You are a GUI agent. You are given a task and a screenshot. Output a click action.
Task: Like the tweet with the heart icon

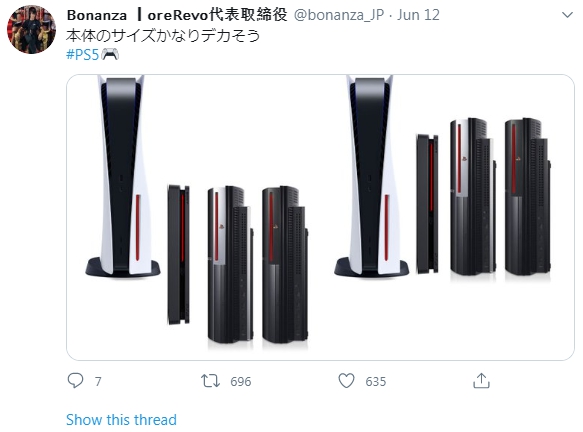point(346,381)
